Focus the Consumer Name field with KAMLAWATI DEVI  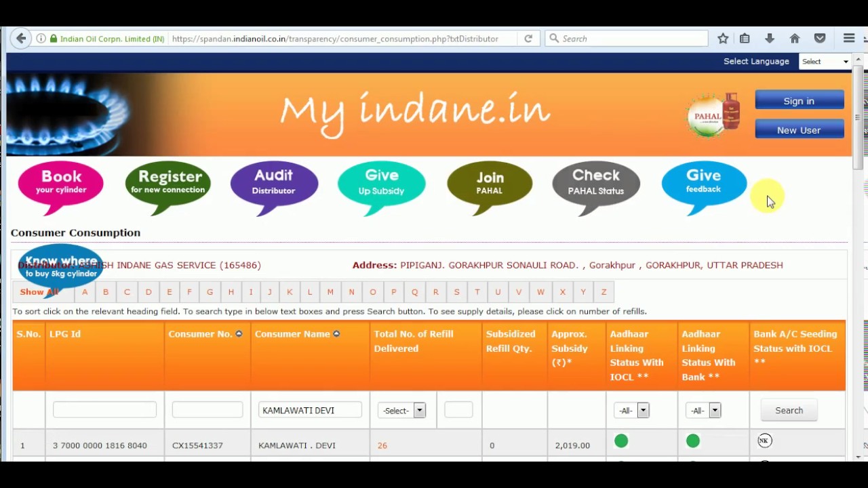coord(310,410)
